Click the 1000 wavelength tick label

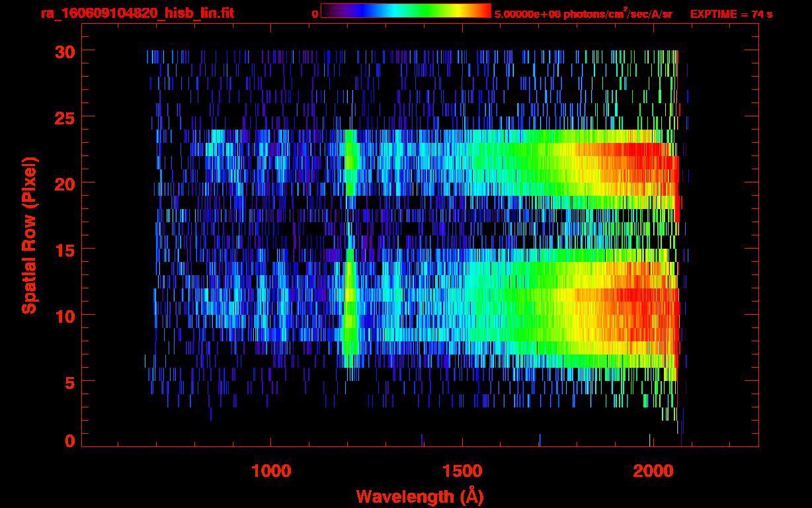270,471
